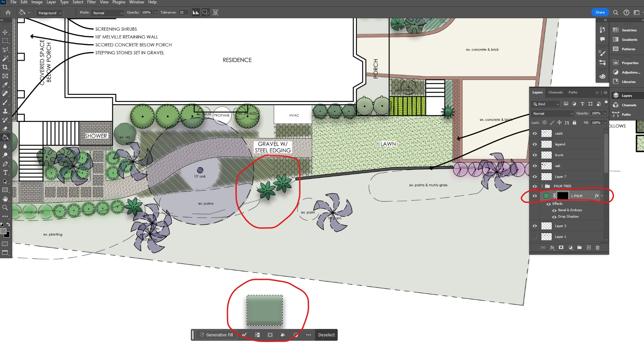Click the Home icon in options bar

click(x=8, y=12)
